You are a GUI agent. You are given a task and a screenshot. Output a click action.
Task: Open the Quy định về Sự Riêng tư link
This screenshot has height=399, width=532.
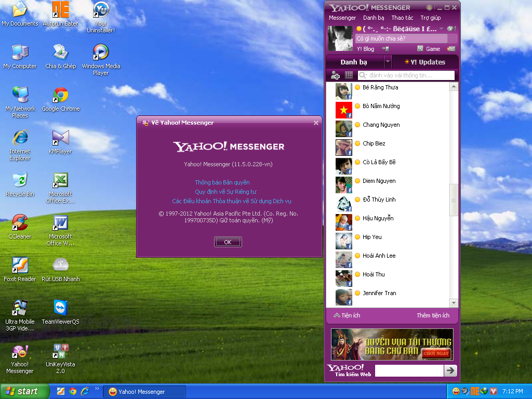(x=225, y=192)
